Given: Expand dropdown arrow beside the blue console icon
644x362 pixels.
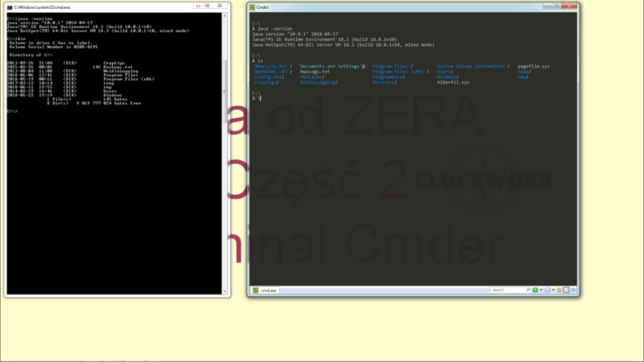Looking at the screenshot, I should 553,290.
